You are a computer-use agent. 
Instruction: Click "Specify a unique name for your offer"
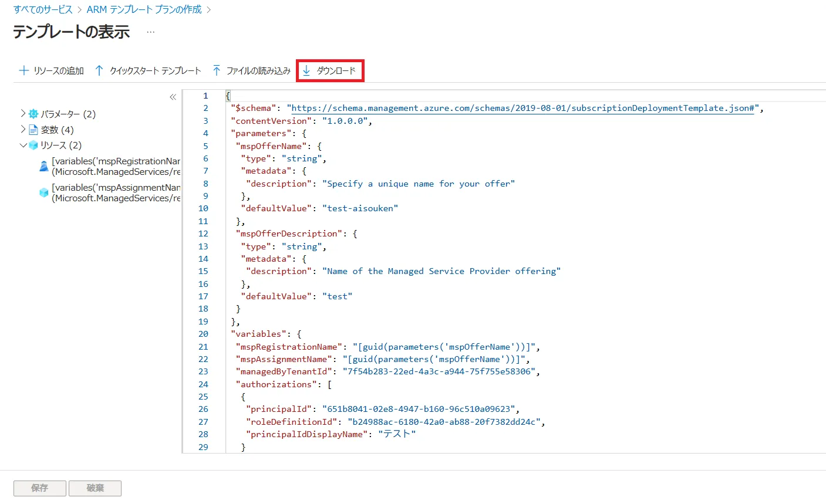click(419, 184)
